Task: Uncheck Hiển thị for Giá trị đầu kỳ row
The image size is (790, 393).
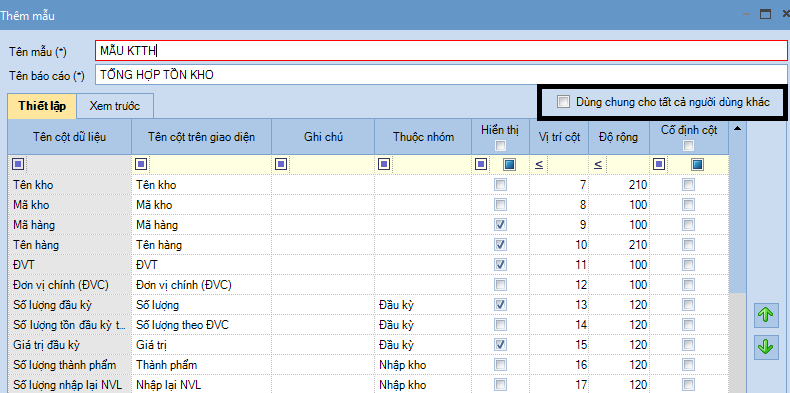Action: tap(500, 345)
